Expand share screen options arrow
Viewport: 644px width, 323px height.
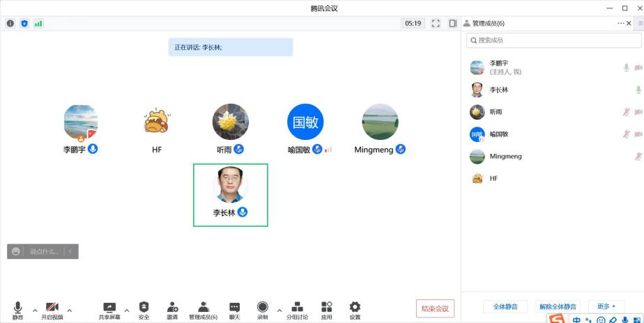point(126,310)
